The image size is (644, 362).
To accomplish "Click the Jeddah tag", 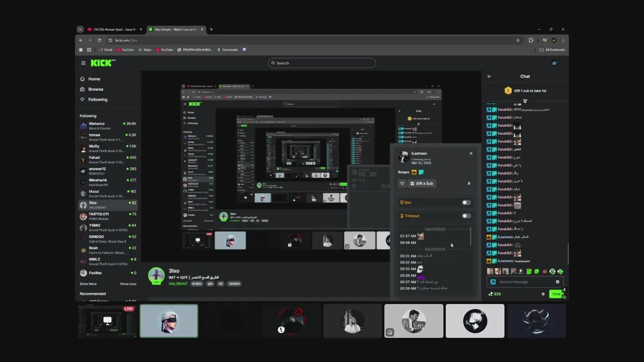I will (234, 284).
